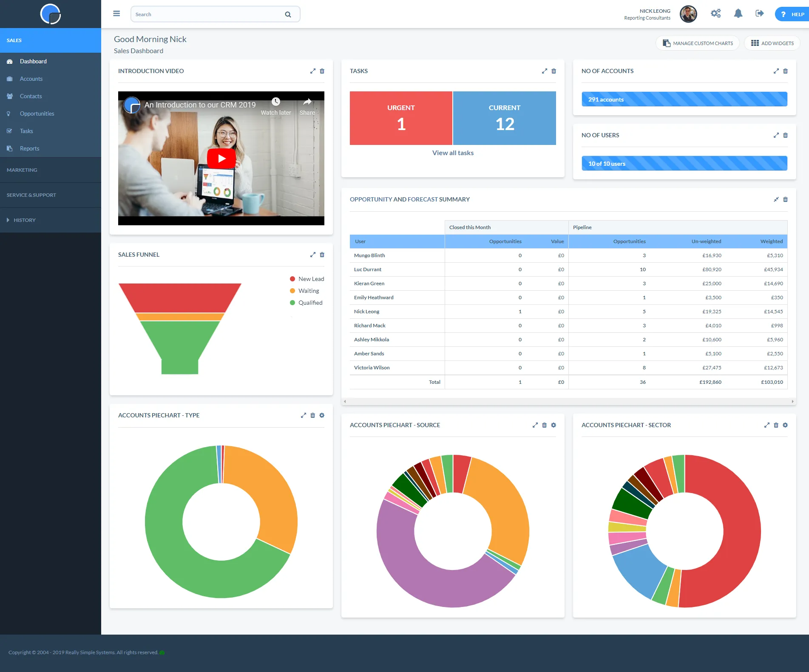Click Watch later on the video
The image size is (809, 672).
click(x=276, y=106)
